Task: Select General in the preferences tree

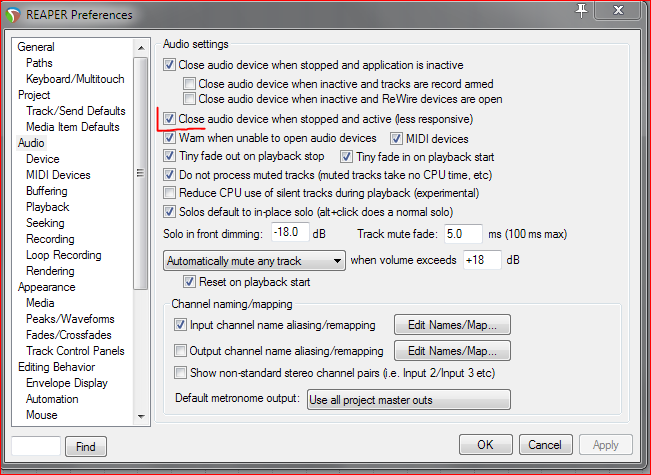Action: (36, 47)
